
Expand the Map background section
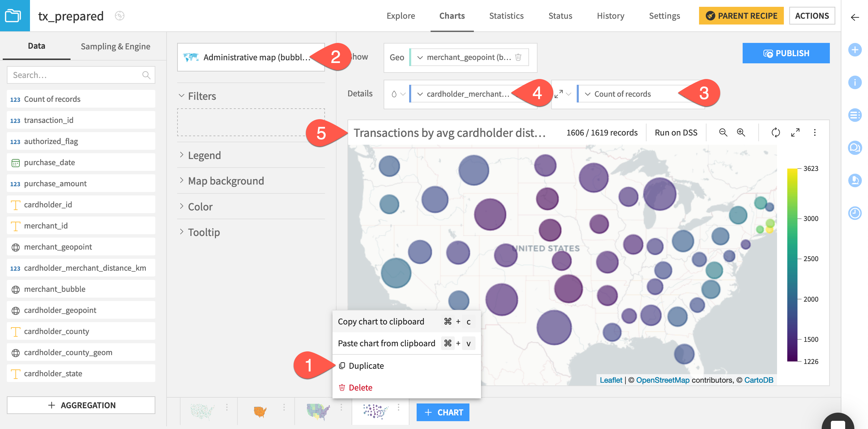222,181
